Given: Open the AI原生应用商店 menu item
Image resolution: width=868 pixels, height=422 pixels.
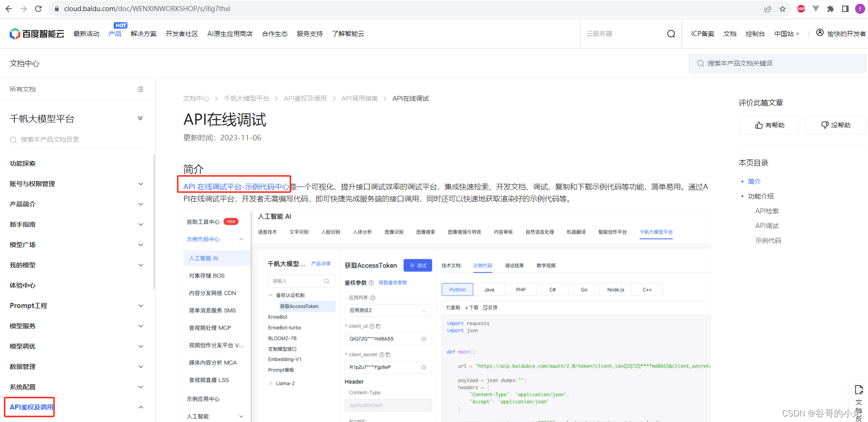Looking at the screenshot, I should coord(230,34).
